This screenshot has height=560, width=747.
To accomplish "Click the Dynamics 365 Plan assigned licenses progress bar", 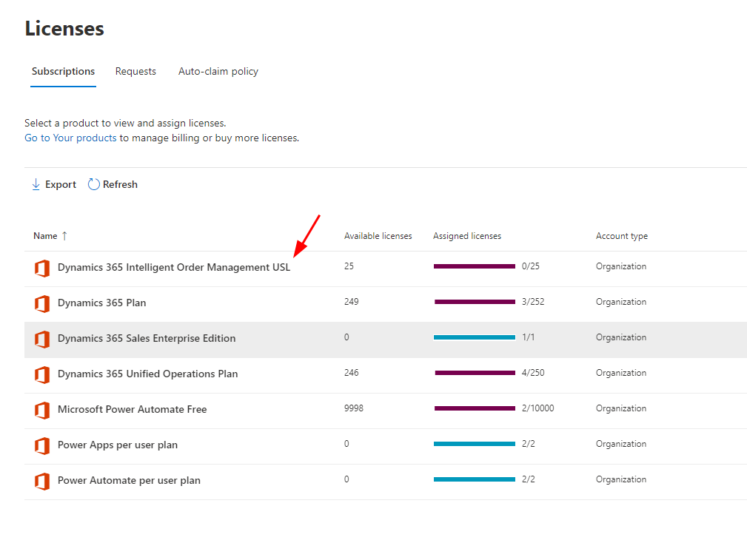I will click(474, 302).
